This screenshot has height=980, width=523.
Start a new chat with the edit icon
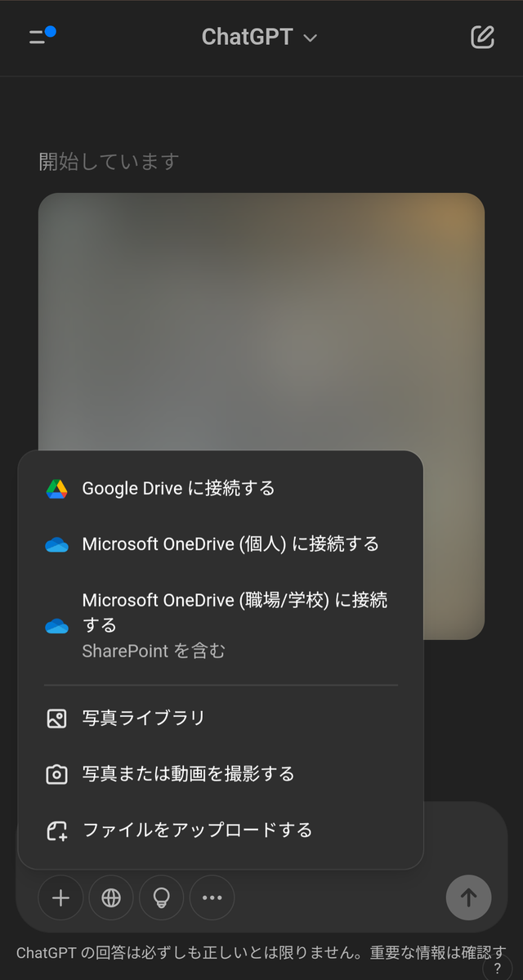click(482, 37)
